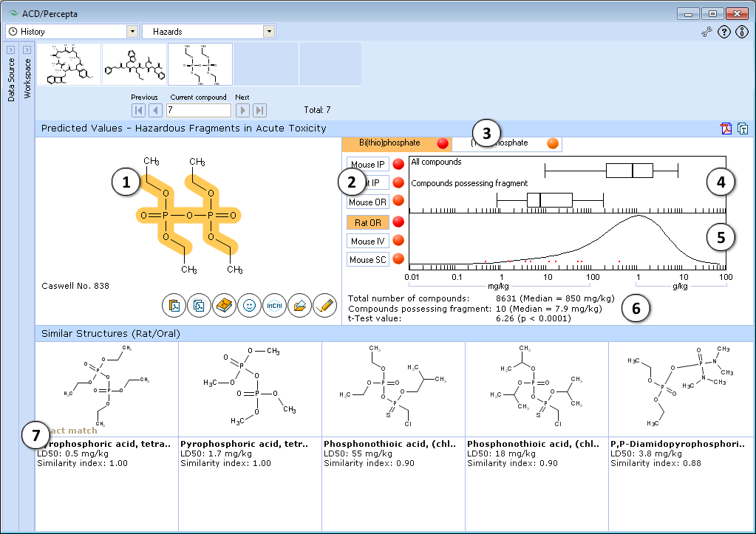This screenshot has width=756, height=534.
Task: Click the Compounds possessing fragment 10 value
Action: point(548,309)
